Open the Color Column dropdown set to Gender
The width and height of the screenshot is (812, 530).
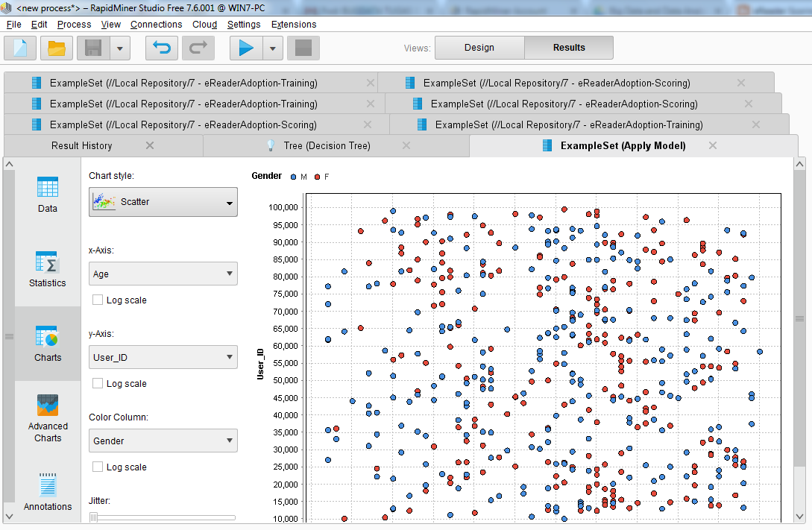163,441
